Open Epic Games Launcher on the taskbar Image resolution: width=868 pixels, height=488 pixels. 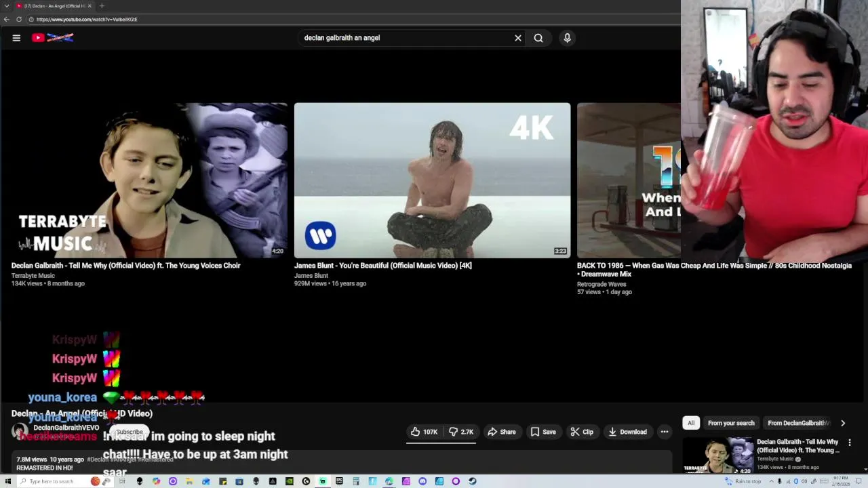[x=339, y=481]
